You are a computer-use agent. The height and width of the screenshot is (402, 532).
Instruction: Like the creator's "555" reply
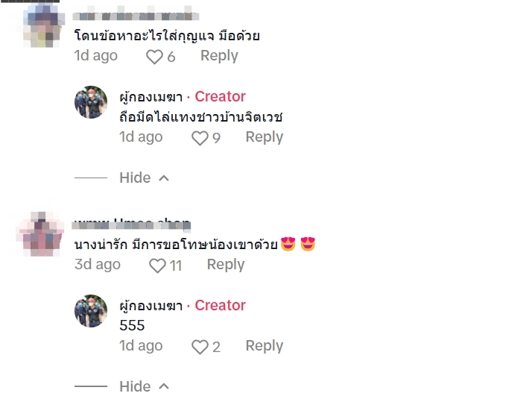tap(200, 347)
